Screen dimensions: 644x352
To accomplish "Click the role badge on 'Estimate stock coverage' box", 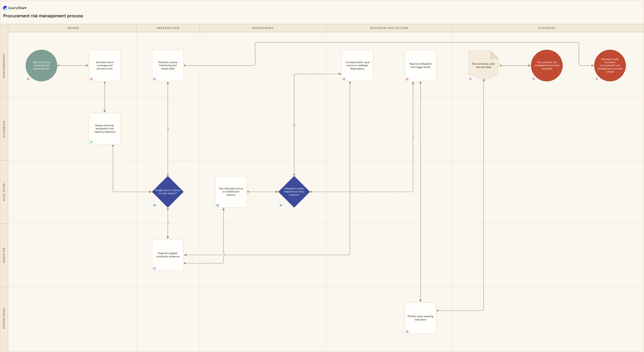I will pyautogui.click(x=91, y=79).
